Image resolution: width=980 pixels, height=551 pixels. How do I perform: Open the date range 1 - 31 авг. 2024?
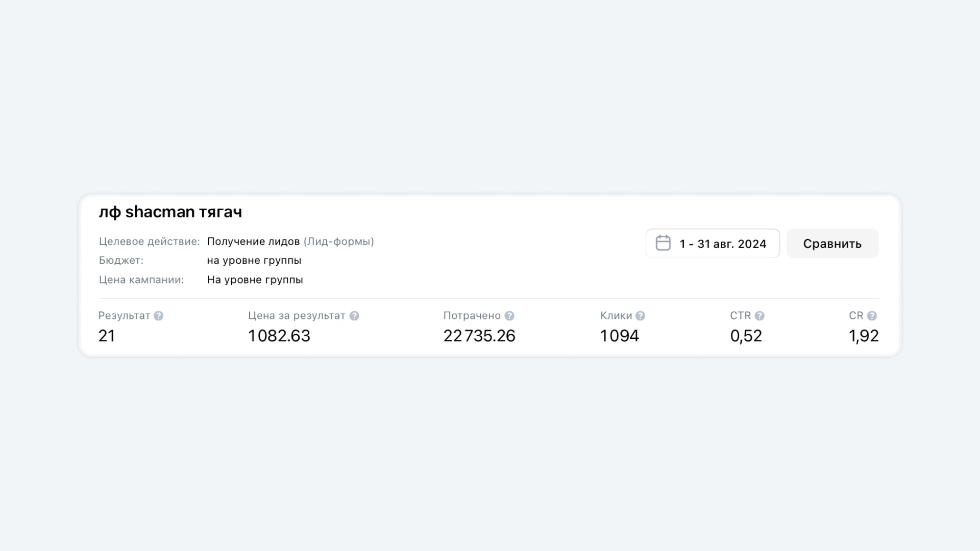(713, 243)
